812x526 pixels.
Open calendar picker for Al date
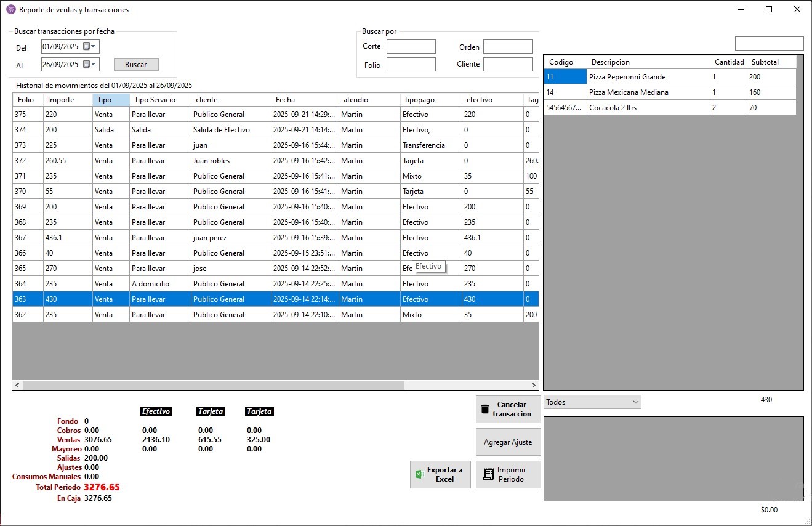[x=87, y=64]
